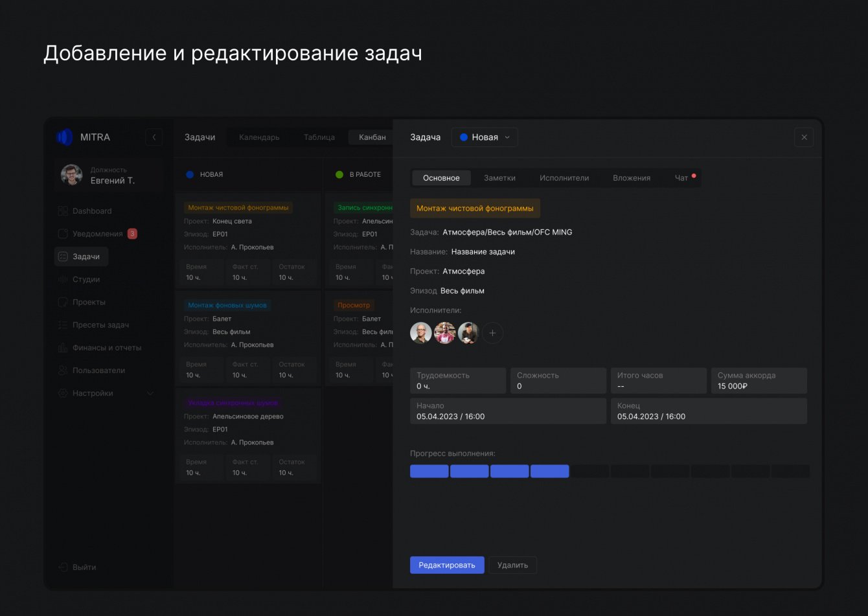Click the Выйти logout icon
The height and width of the screenshot is (616, 868).
pos(63,567)
